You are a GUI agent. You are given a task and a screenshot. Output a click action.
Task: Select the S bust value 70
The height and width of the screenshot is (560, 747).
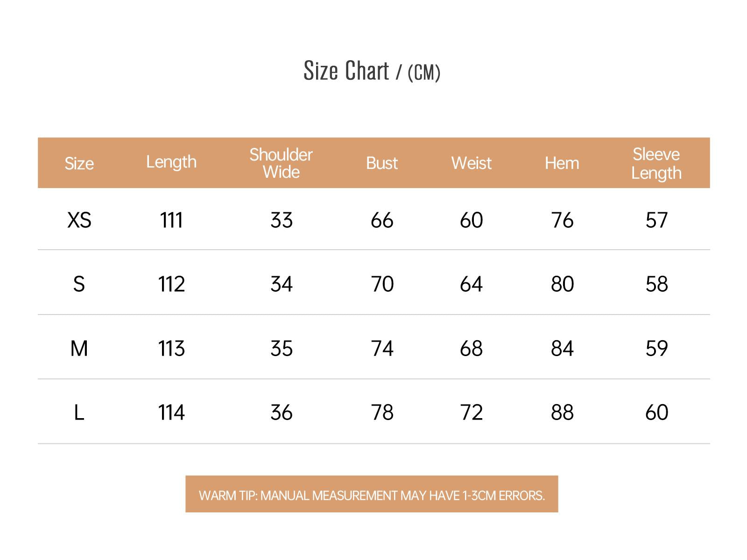(382, 284)
